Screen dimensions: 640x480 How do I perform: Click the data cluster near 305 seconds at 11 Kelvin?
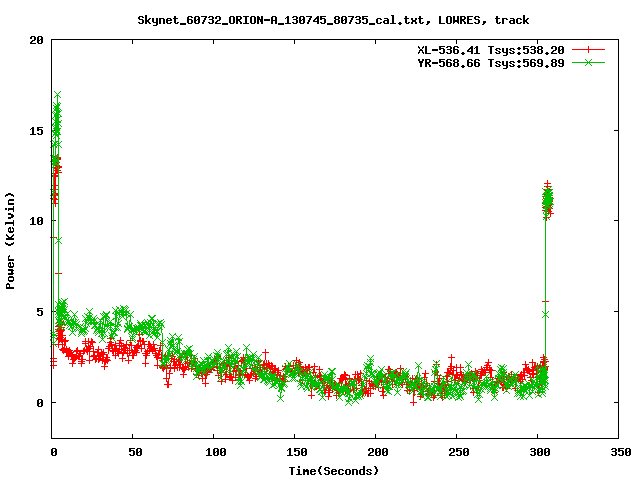548,201
